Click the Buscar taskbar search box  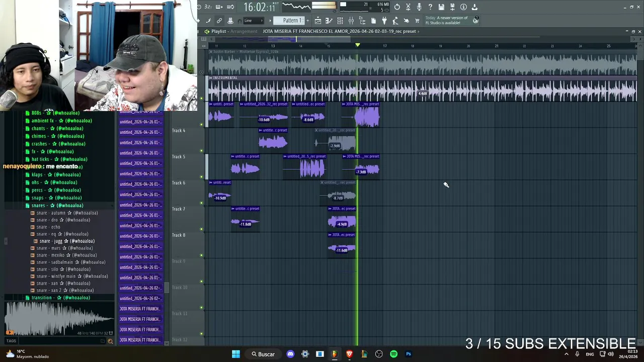point(263,354)
